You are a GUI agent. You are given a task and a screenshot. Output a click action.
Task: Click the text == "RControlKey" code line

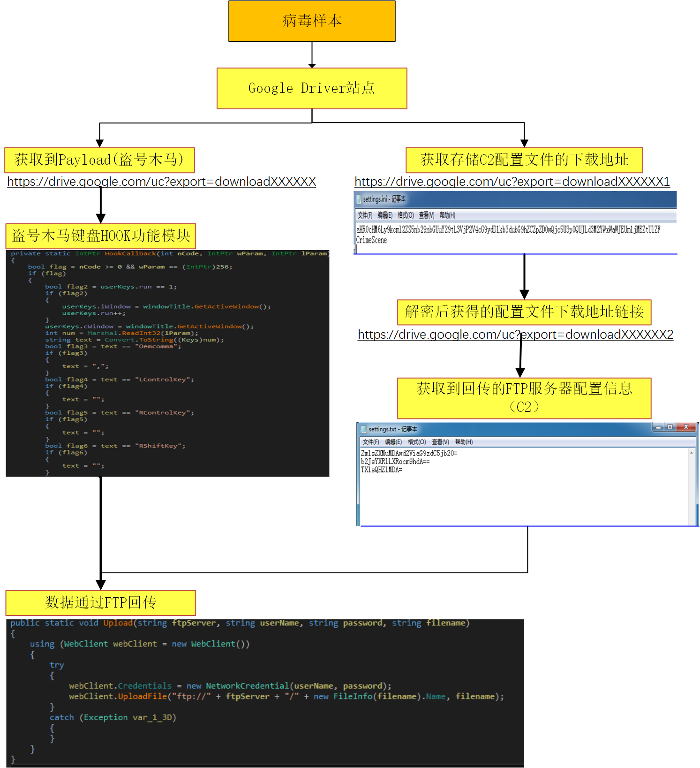point(120,413)
